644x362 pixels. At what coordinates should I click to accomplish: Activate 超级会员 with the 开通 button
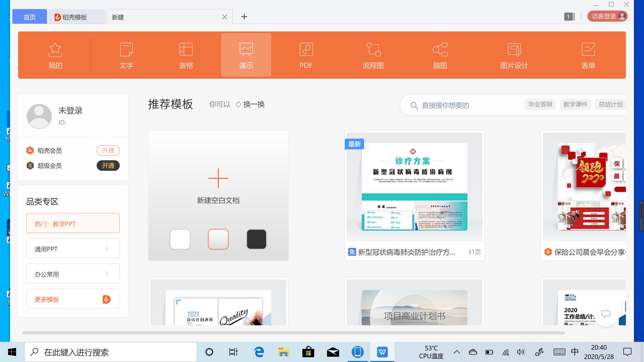pos(108,166)
